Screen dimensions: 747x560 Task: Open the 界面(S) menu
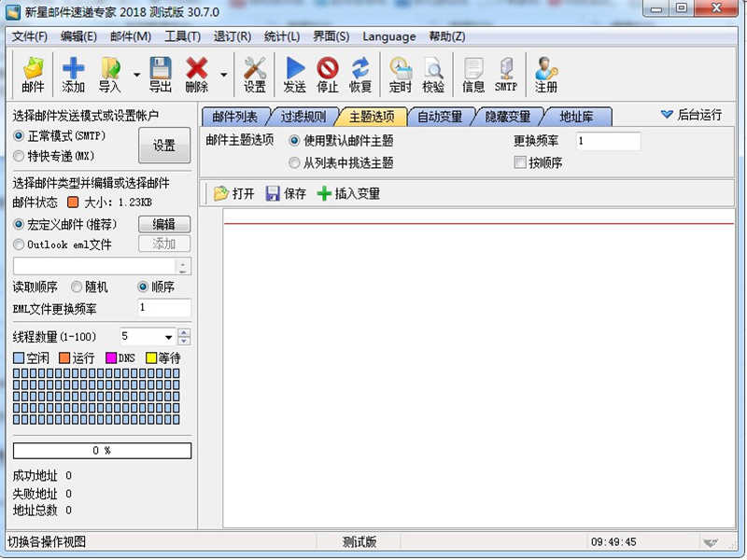(331, 36)
